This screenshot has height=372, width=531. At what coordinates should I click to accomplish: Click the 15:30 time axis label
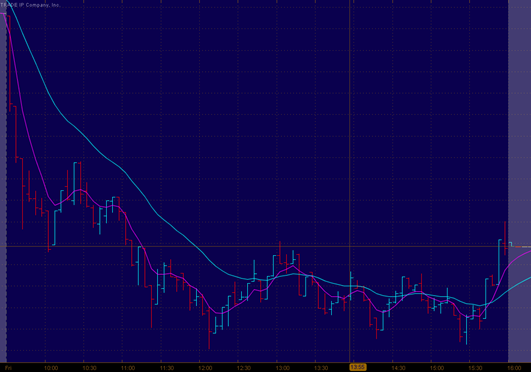point(475,368)
